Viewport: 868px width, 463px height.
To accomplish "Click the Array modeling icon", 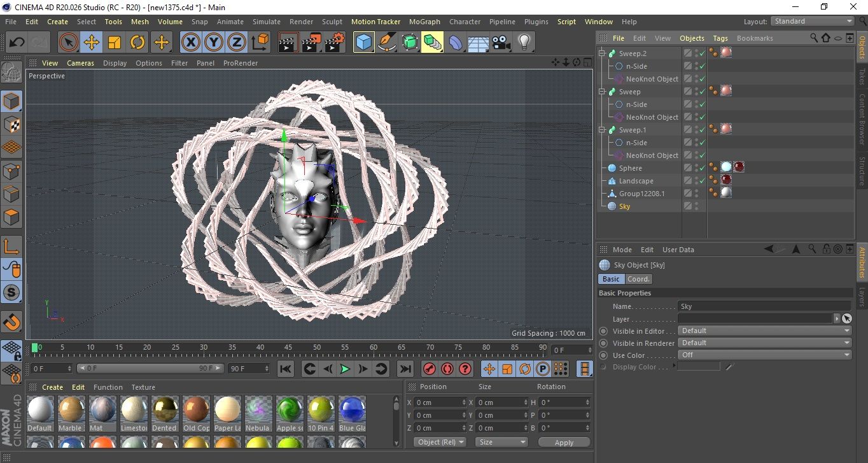I will pyautogui.click(x=433, y=43).
